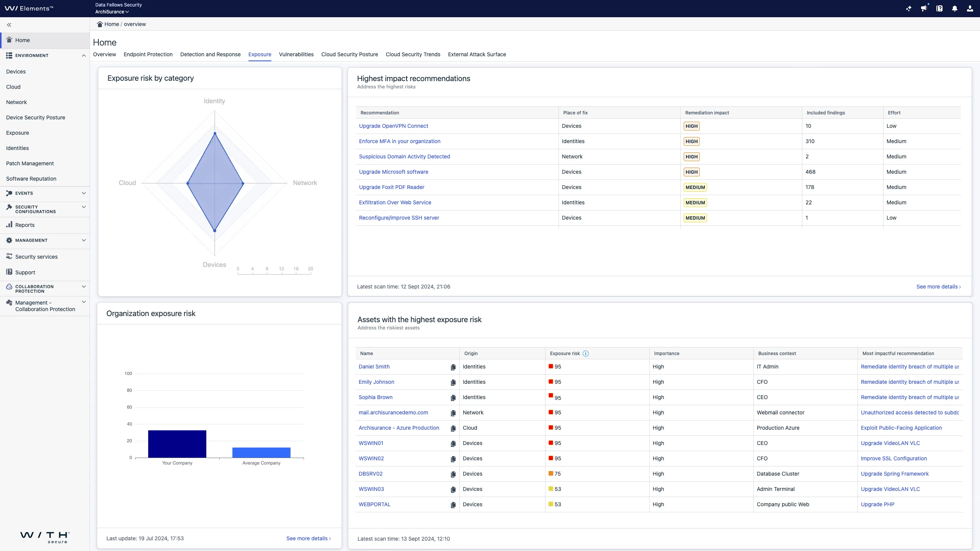Screen dimensions: 980x551
Task: Open ArchiSurance organization dropdown
Action: click(x=112, y=12)
